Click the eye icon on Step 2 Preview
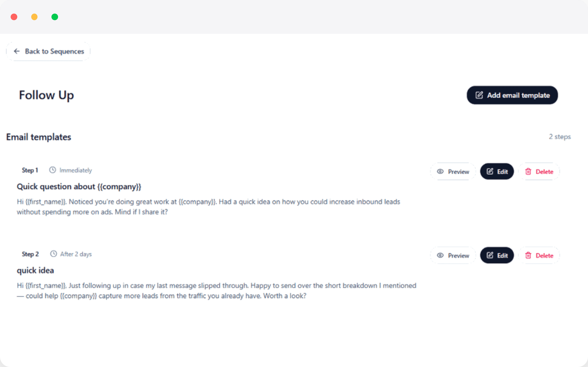Image resolution: width=588 pixels, height=367 pixels. tap(440, 255)
